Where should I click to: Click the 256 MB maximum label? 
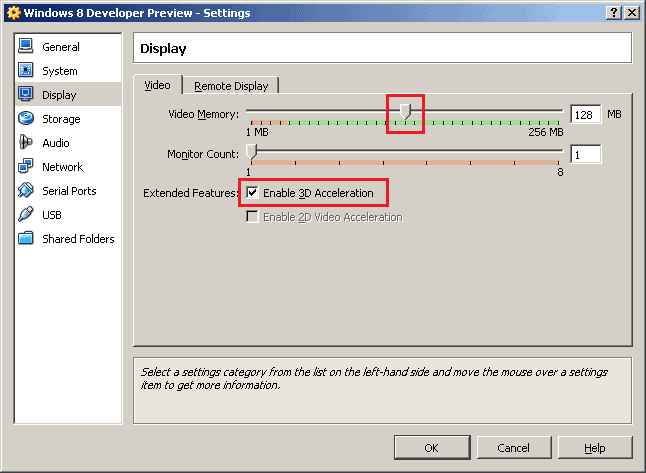tap(545, 132)
